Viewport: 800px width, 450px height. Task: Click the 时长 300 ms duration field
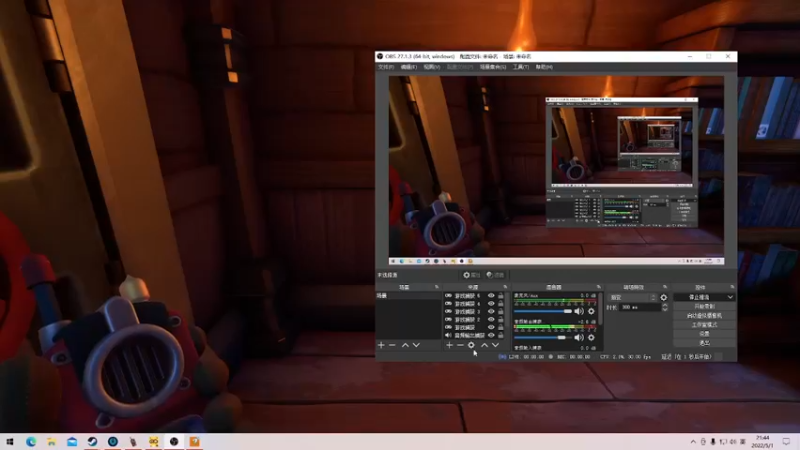tap(640, 308)
